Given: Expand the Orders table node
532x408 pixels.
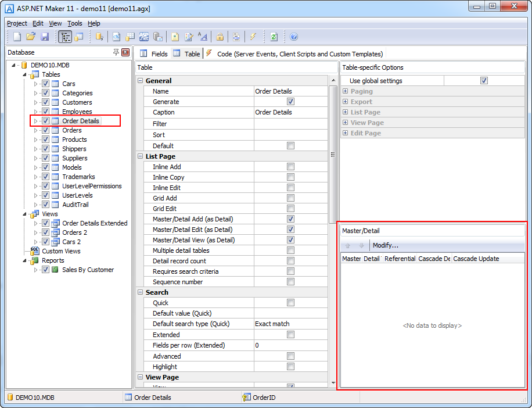Looking at the screenshot, I should pos(35,130).
